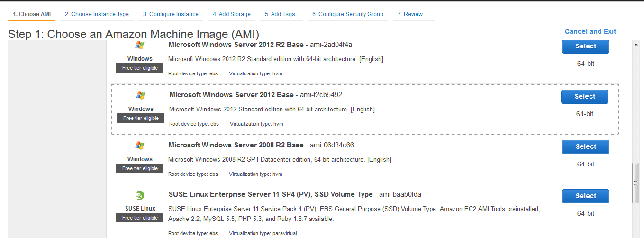This screenshot has height=238, width=644.
Task: Click the Free tier eligible badge under SUSE Linux
Action: click(140, 218)
